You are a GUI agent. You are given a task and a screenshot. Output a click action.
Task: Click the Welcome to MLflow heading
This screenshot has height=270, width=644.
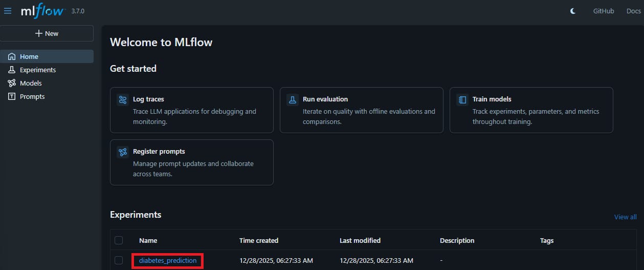(x=161, y=42)
